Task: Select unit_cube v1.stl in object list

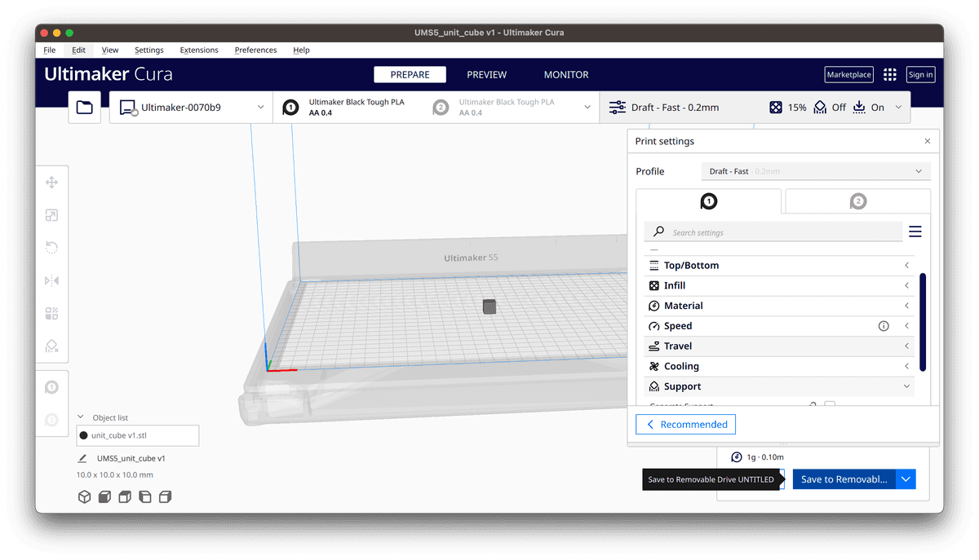Action: click(138, 435)
